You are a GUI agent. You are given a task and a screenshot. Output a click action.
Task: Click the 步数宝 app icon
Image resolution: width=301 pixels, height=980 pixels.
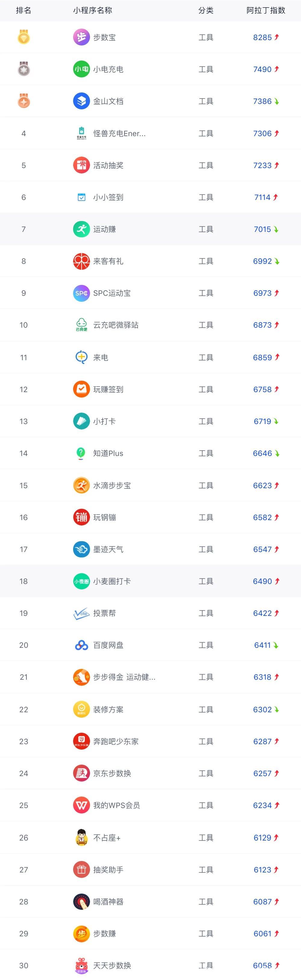pos(81,37)
